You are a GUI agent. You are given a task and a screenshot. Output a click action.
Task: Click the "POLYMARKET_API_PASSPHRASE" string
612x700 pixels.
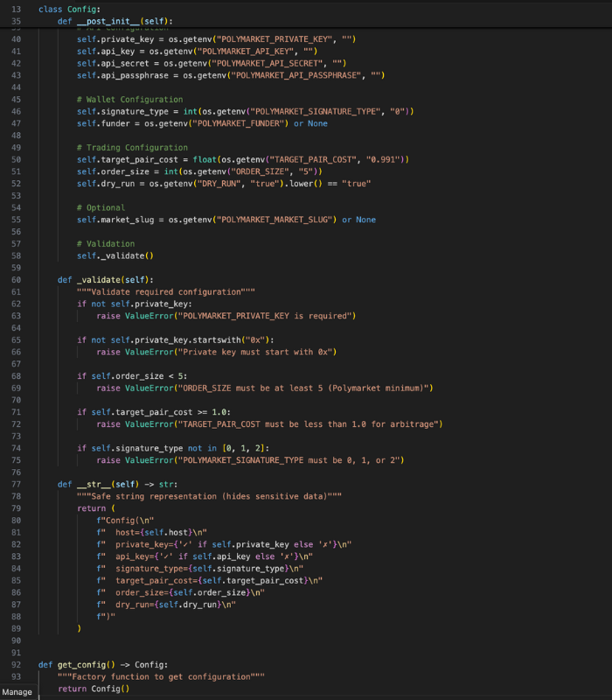pyautogui.click(x=296, y=75)
